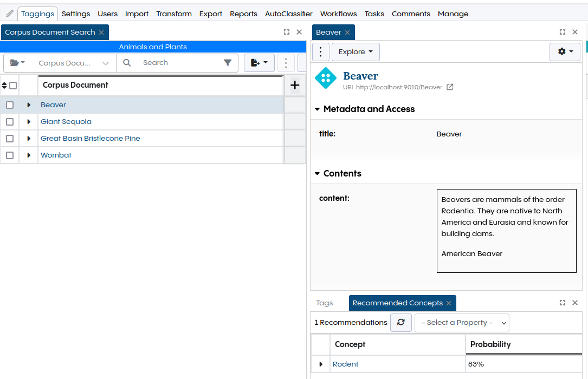This screenshot has height=379, width=588.
Task: Click the plus icon to add column
Action: coord(295,85)
